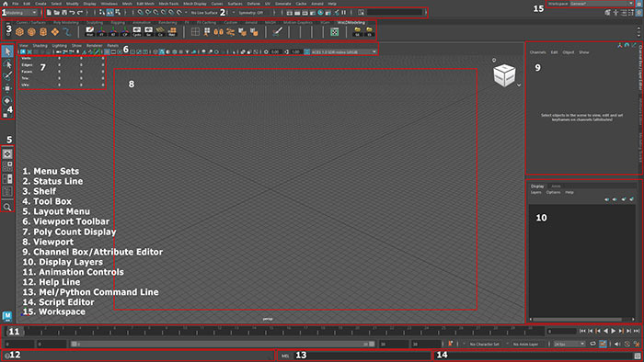Click the orange cylinder shelf icon
This screenshot has width=644, height=362.
[x=43, y=31]
